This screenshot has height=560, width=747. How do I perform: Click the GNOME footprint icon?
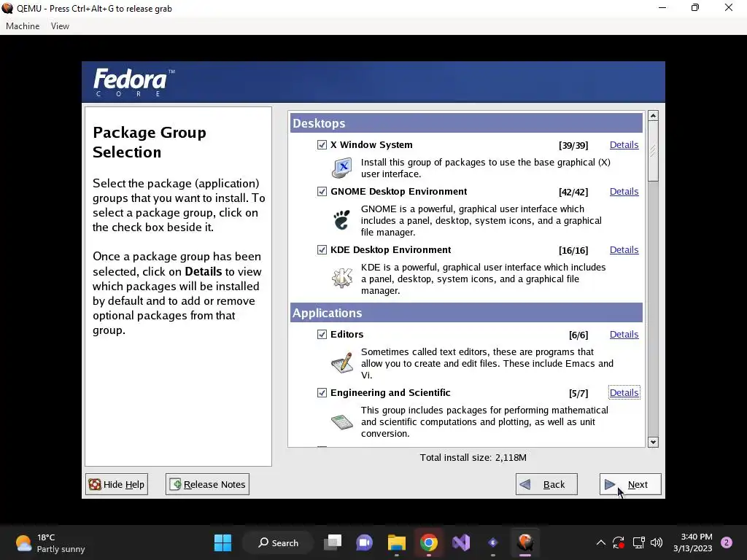click(x=341, y=220)
